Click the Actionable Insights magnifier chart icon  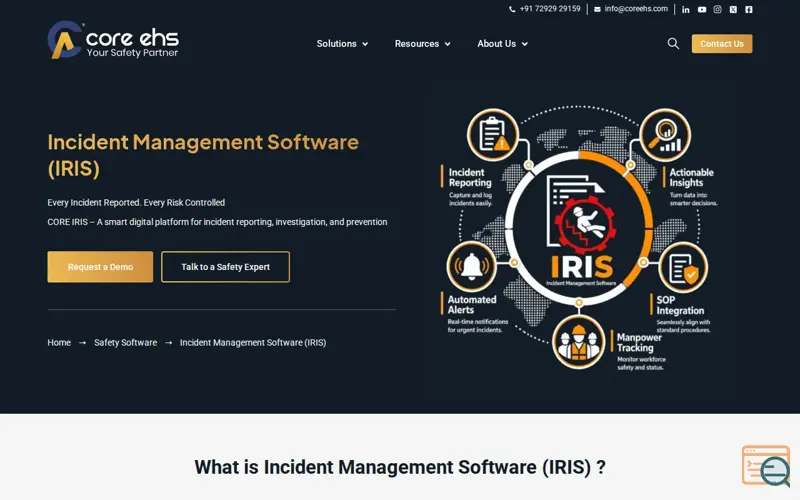[x=665, y=135]
